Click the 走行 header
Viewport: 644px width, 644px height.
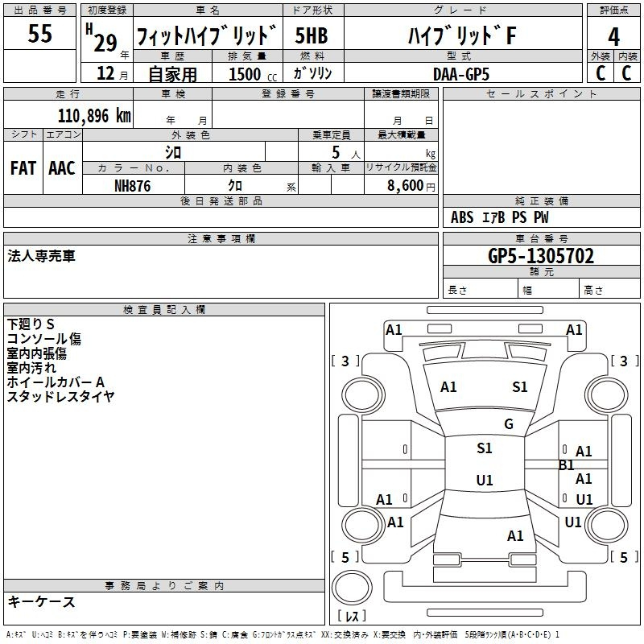68,94
